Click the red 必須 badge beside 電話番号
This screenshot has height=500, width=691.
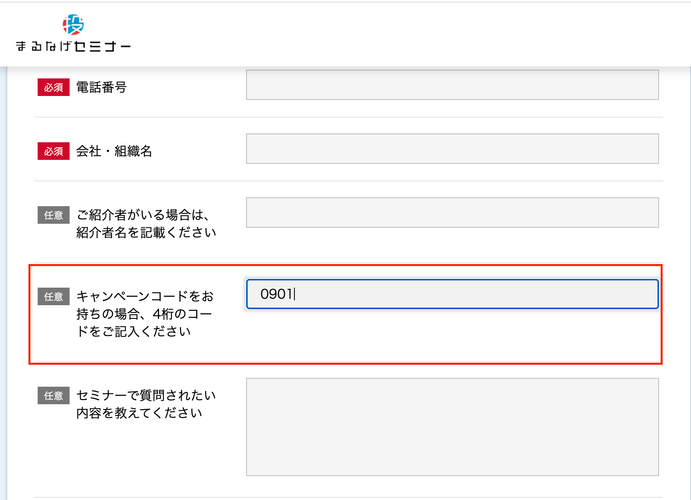[x=53, y=87]
